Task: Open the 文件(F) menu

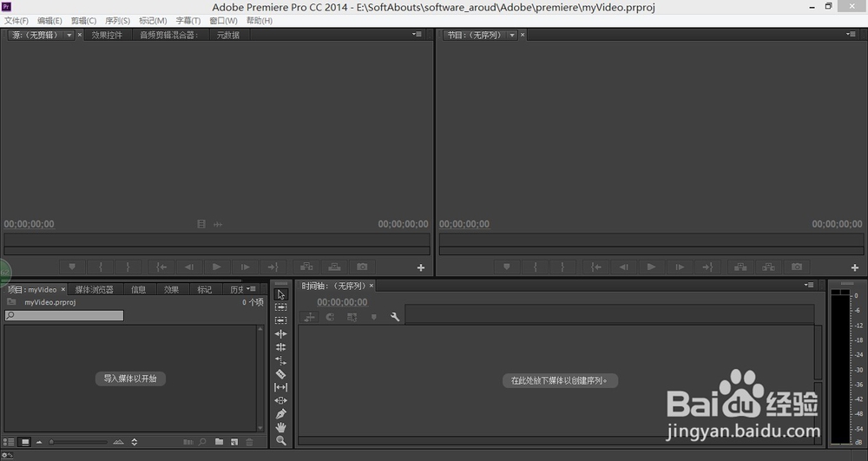Action: tap(16, 21)
